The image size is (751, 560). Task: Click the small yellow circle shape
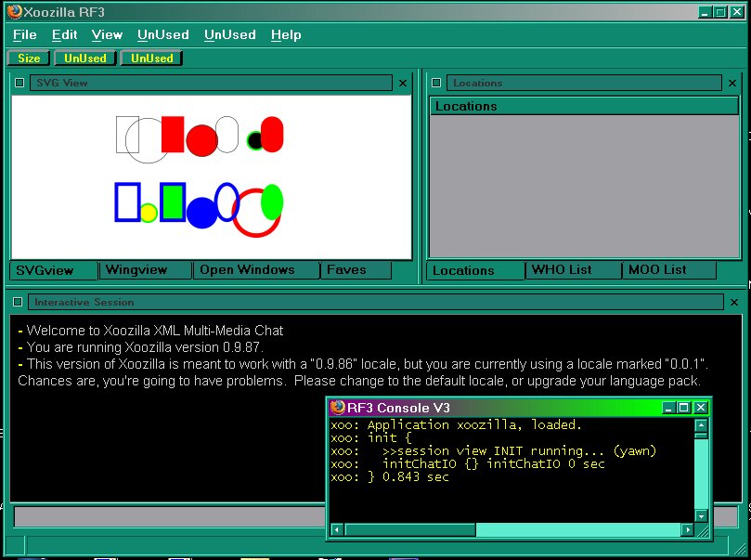(148, 213)
